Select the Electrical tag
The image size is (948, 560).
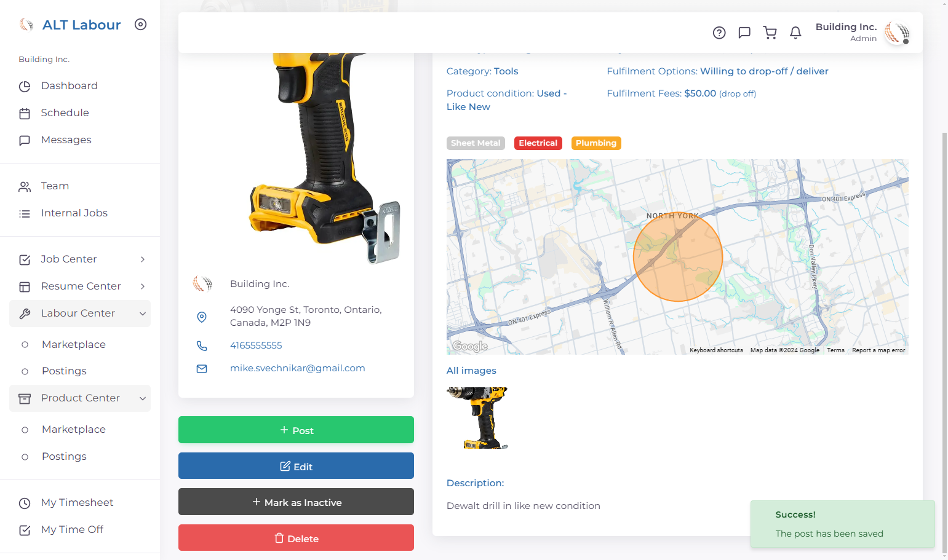tap(538, 143)
